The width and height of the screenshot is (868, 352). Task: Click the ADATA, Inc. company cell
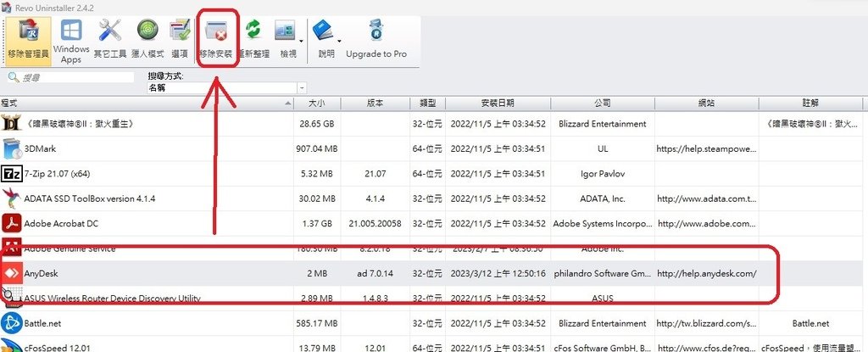[603, 198]
